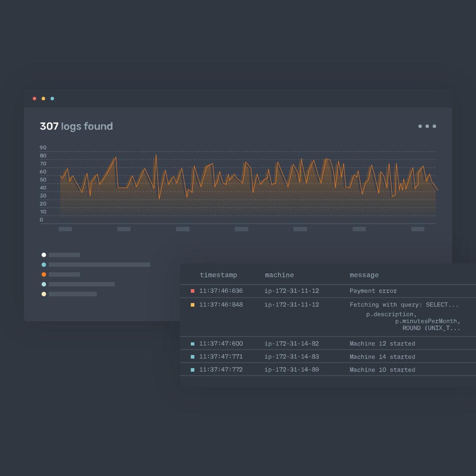The height and width of the screenshot is (476, 476).
Task: Select the 11:37:47:771 timestamp
Action: pos(221,357)
